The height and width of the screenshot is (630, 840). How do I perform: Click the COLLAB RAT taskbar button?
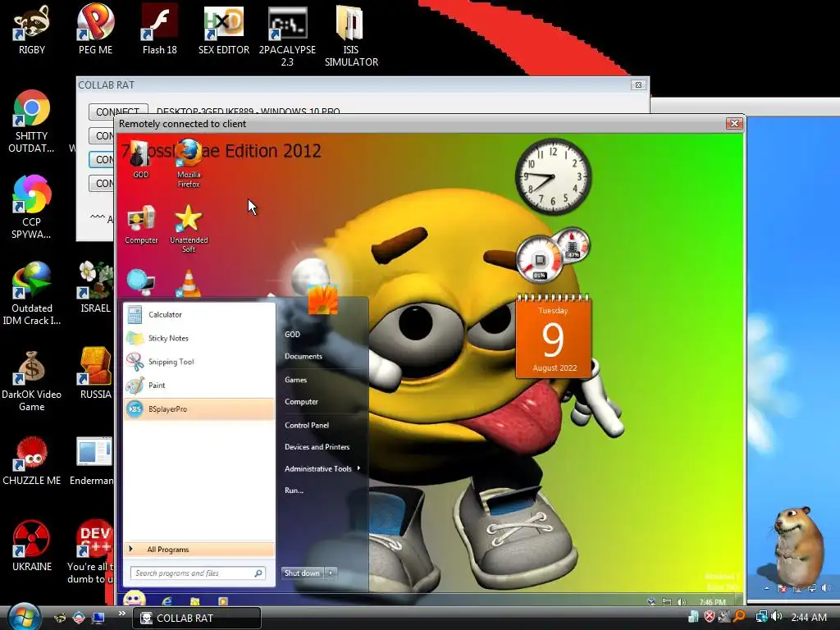click(196, 618)
